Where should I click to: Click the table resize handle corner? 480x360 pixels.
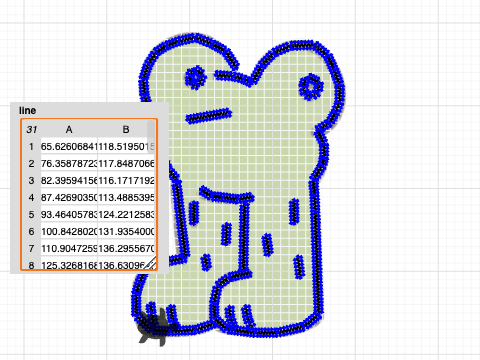[x=152, y=263]
